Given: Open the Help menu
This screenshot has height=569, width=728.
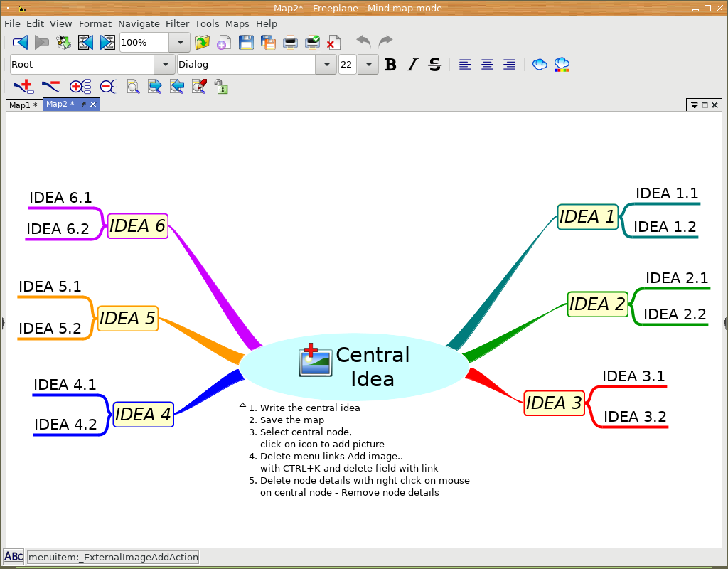Looking at the screenshot, I should click(267, 23).
